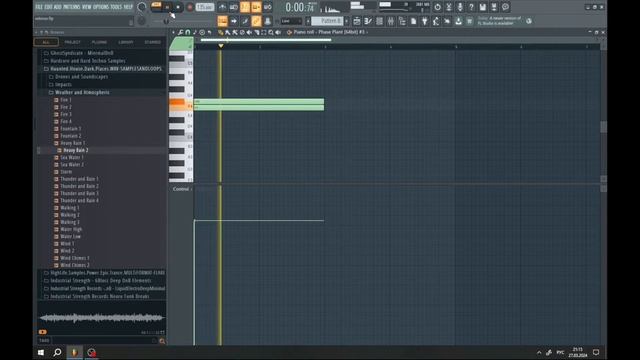This screenshot has width=640, height=360.
Task: Click the chat speech bubble icon
Action: pyautogui.click(x=505, y=7)
